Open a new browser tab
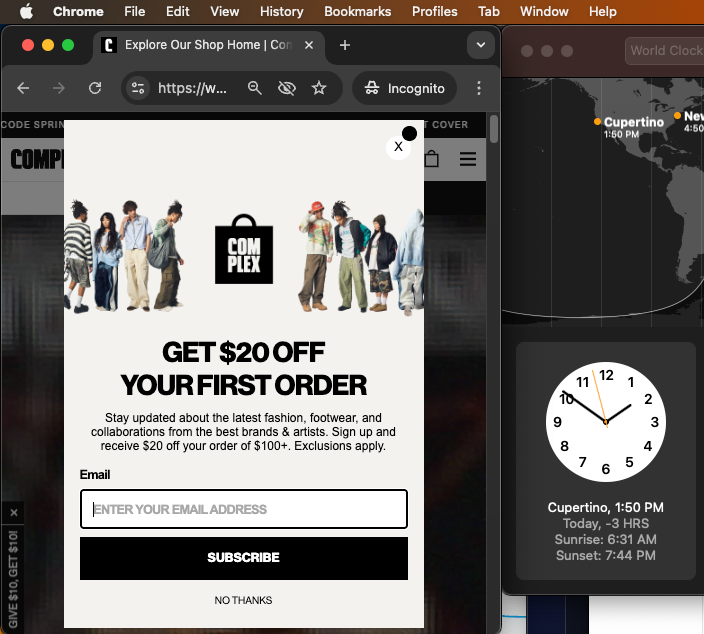The width and height of the screenshot is (704, 634). pos(345,45)
